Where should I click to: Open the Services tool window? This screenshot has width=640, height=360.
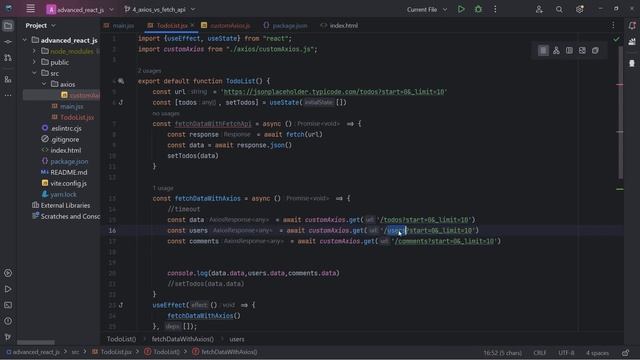[8, 273]
